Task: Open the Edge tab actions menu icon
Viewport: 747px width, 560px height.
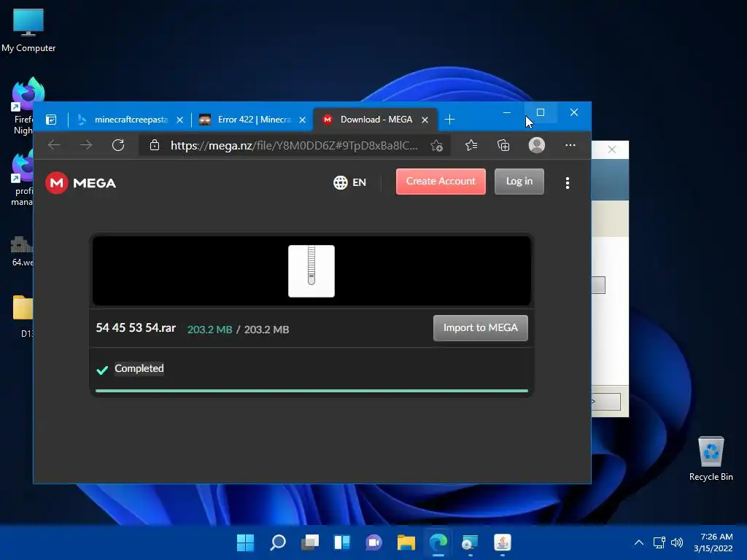Action: coord(51,120)
